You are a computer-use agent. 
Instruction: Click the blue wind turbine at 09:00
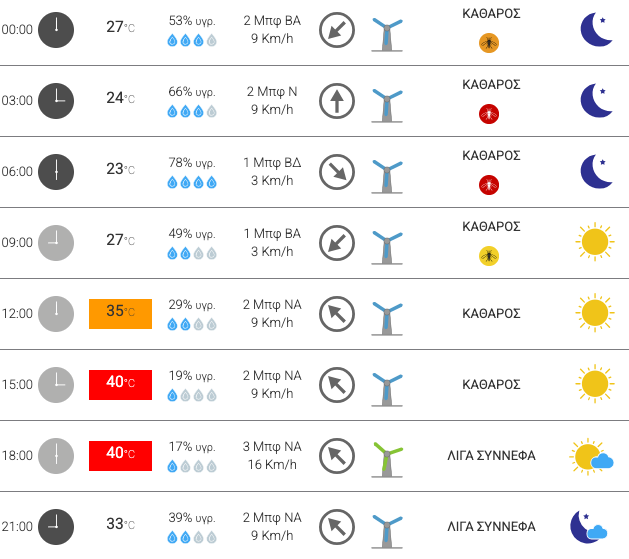(387, 247)
